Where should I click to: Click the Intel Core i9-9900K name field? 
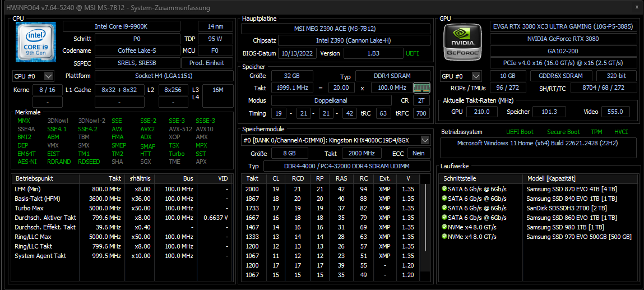pos(121,26)
